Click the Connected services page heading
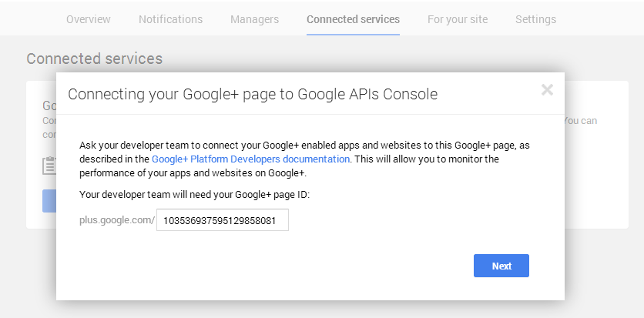 tap(95, 59)
